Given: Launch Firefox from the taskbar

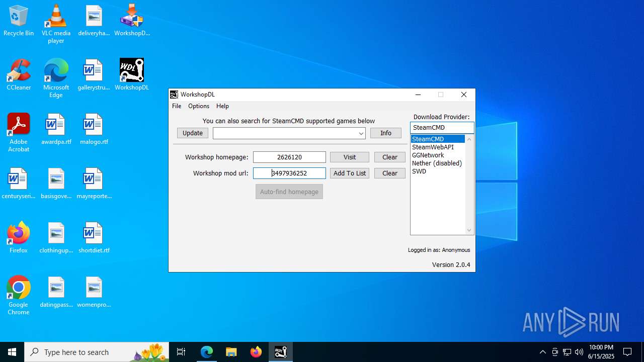Looking at the screenshot, I should point(256,352).
